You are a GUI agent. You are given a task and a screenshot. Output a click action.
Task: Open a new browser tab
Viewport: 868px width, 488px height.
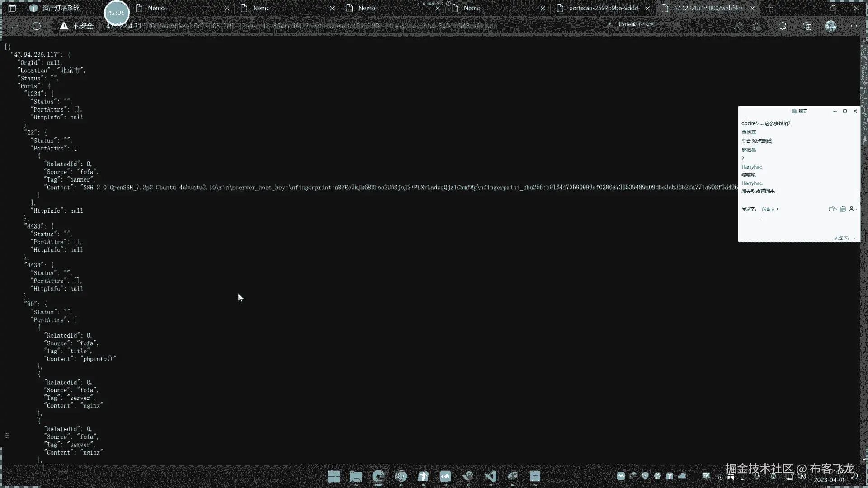[769, 8]
